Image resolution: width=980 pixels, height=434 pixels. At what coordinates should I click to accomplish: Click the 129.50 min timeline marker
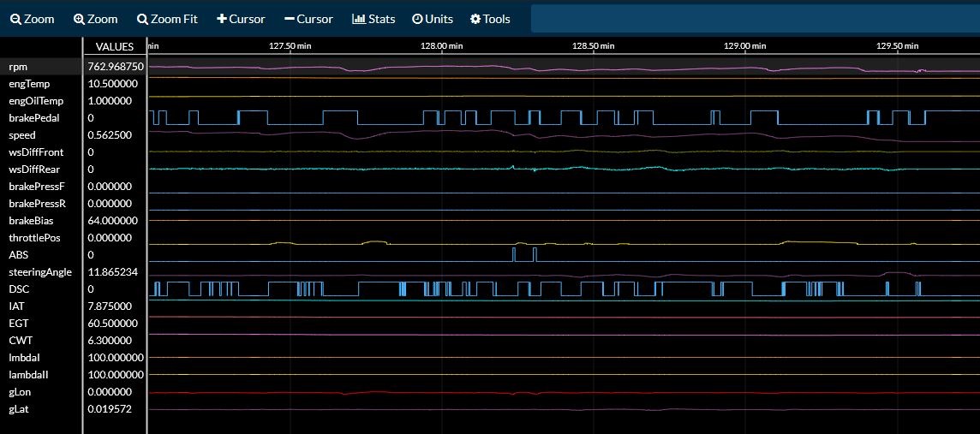coord(898,45)
